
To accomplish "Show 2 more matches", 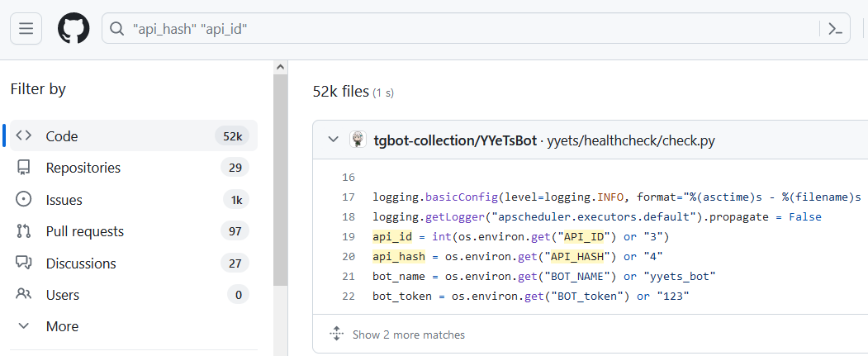I will [x=408, y=335].
